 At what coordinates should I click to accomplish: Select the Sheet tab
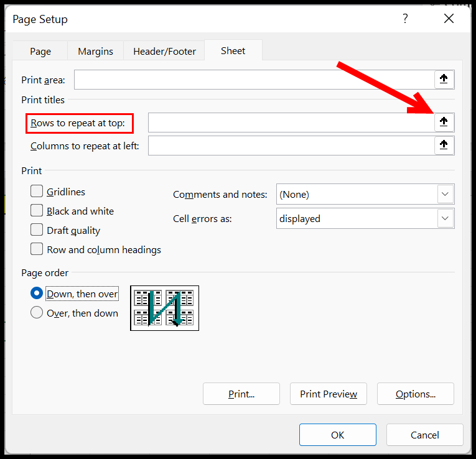tap(233, 50)
